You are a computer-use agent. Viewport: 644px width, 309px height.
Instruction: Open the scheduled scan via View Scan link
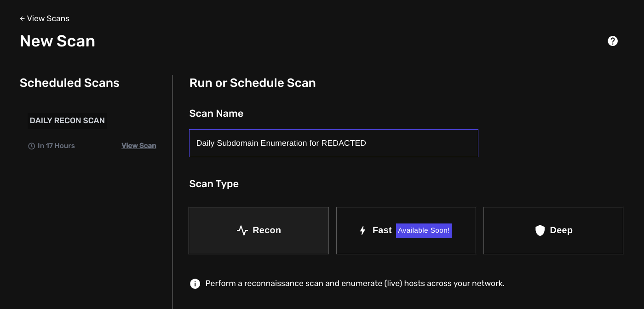point(139,145)
